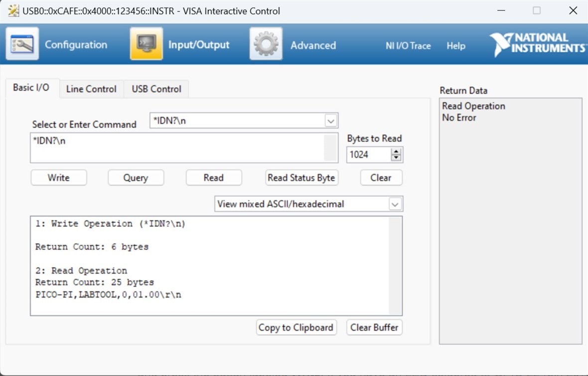Expand the Select or Enter Command dropdown
The height and width of the screenshot is (376, 588).
330,121
